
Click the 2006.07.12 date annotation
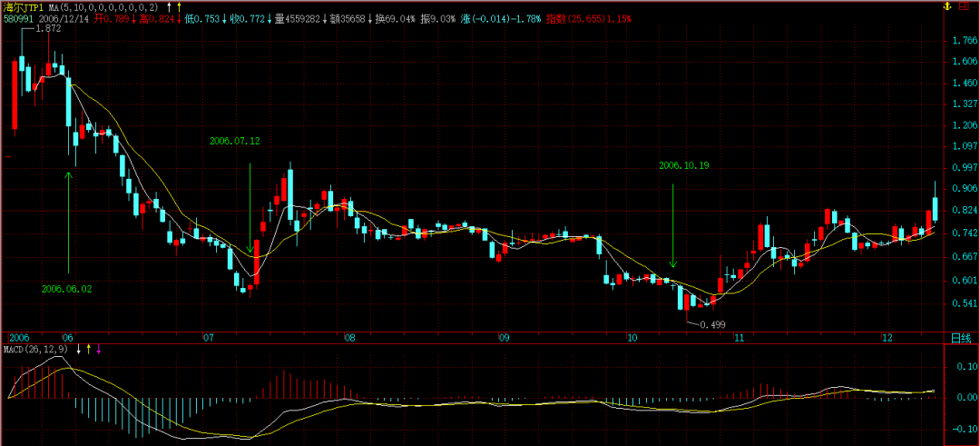(x=234, y=142)
